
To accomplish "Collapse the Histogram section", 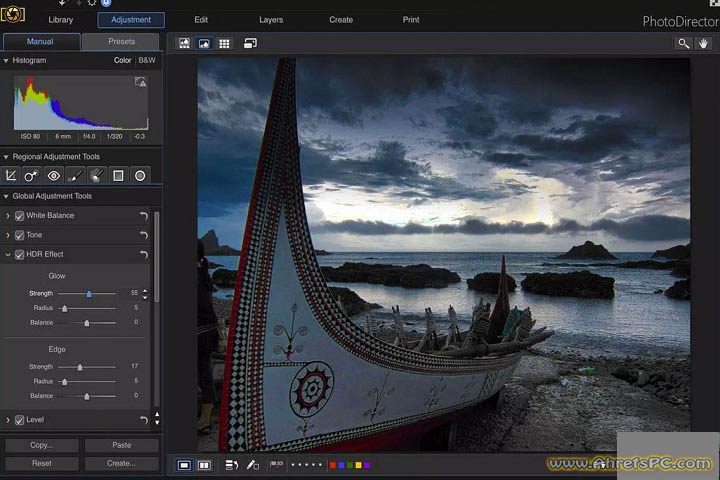I will (x=6, y=61).
